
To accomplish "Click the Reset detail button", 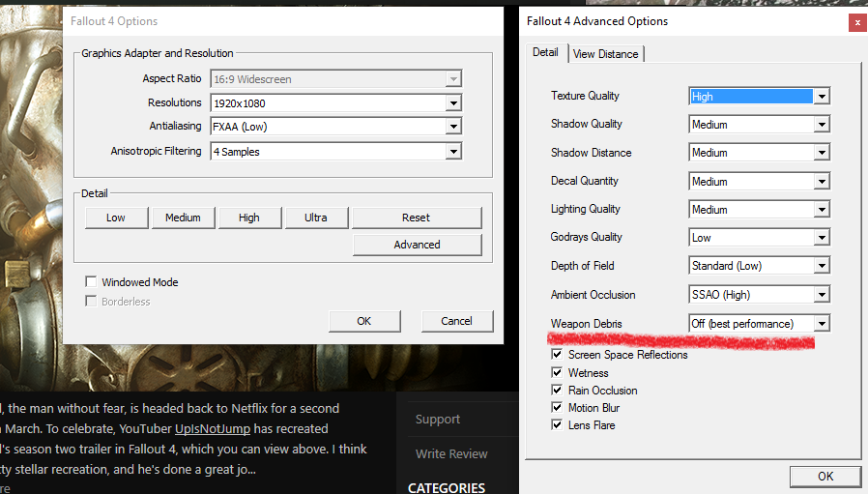I will (417, 218).
